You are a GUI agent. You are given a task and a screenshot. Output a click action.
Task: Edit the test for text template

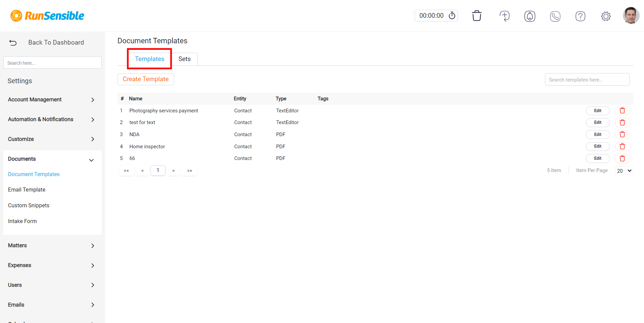pos(598,122)
